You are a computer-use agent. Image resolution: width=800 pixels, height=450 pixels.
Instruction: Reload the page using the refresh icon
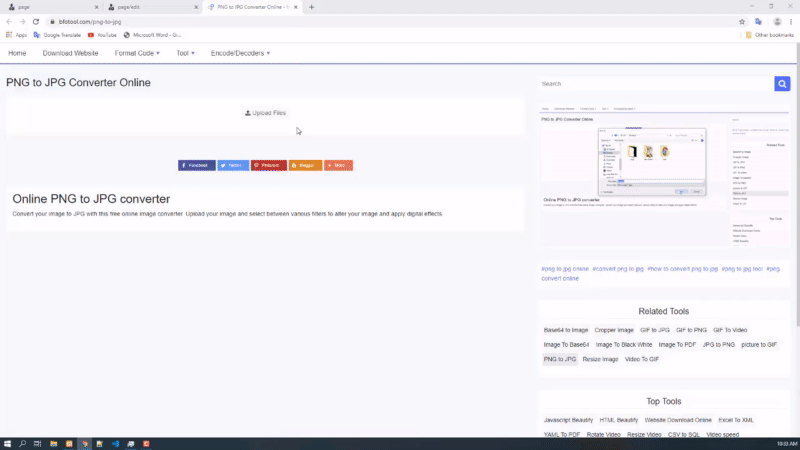click(x=36, y=21)
